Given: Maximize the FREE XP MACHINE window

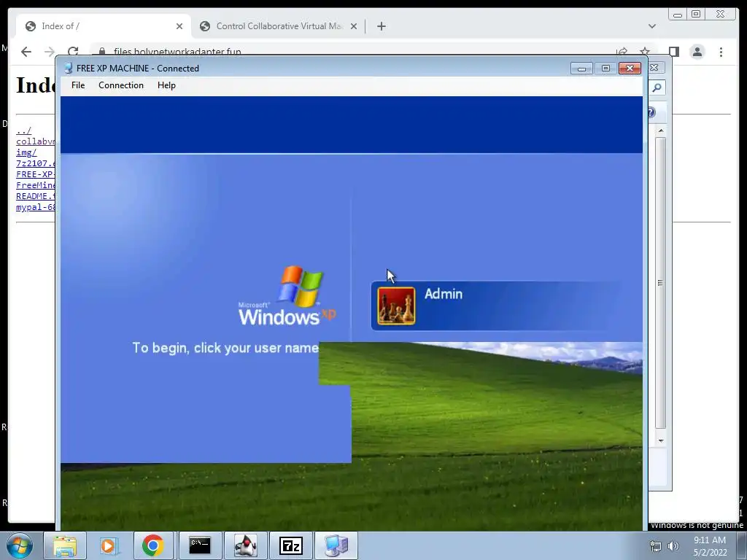Looking at the screenshot, I should point(605,69).
